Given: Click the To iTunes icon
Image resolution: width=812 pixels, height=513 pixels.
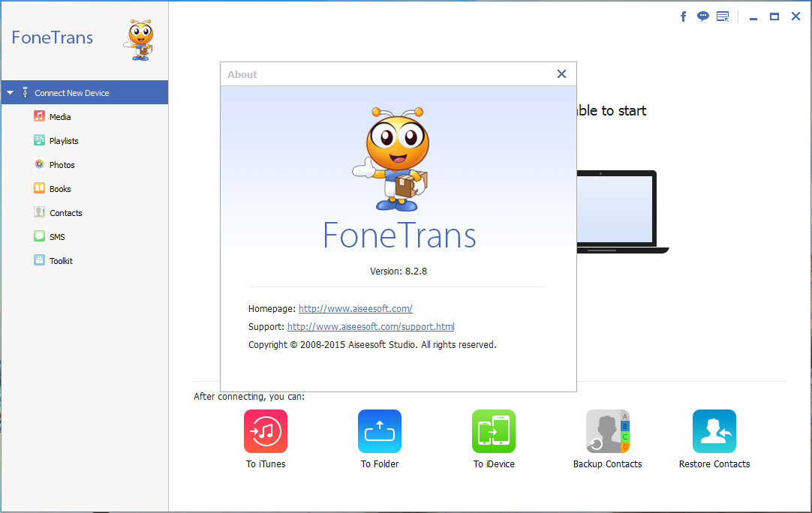Looking at the screenshot, I should click(x=266, y=431).
